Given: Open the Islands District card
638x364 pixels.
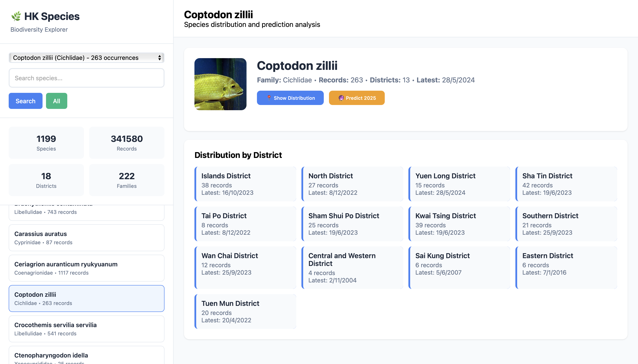Looking at the screenshot, I should [245, 184].
